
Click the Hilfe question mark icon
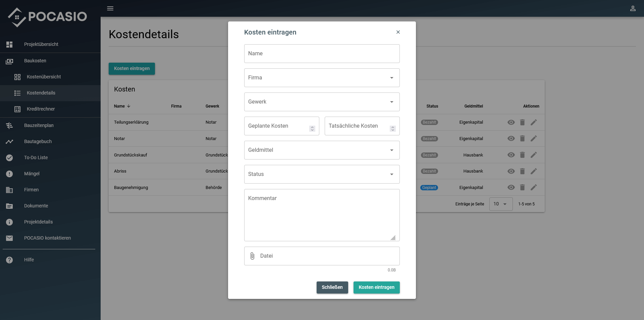coord(9,260)
